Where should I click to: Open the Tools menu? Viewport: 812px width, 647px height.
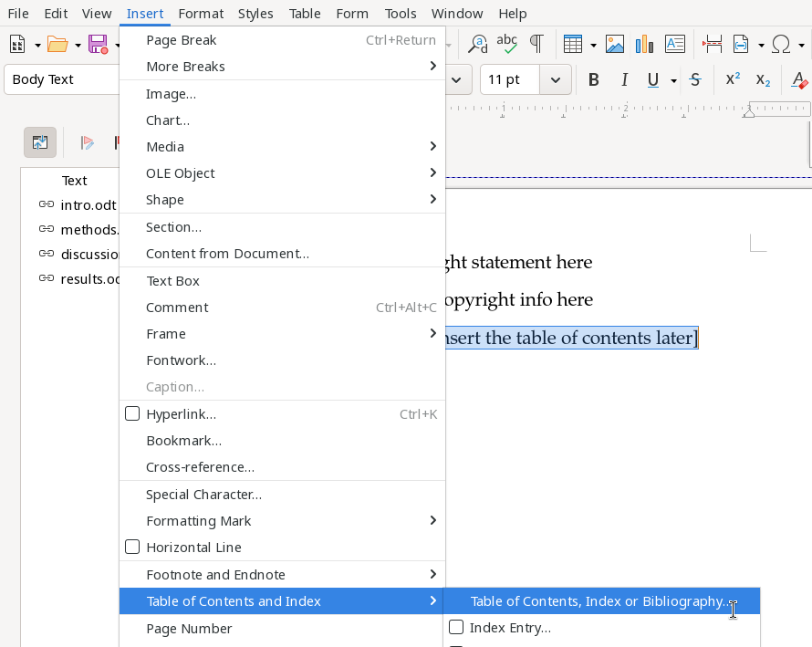coord(401,14)
